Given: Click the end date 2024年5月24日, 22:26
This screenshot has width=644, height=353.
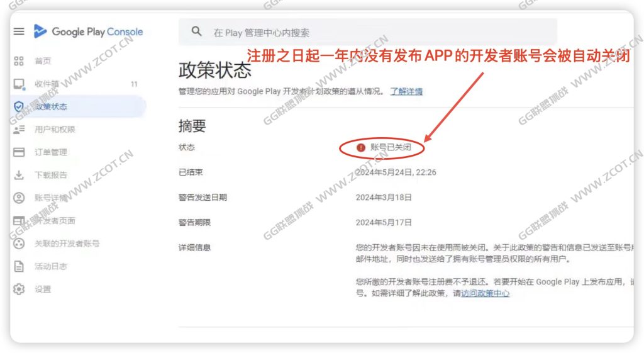Looking at the screenshot, I should point(396,172).
